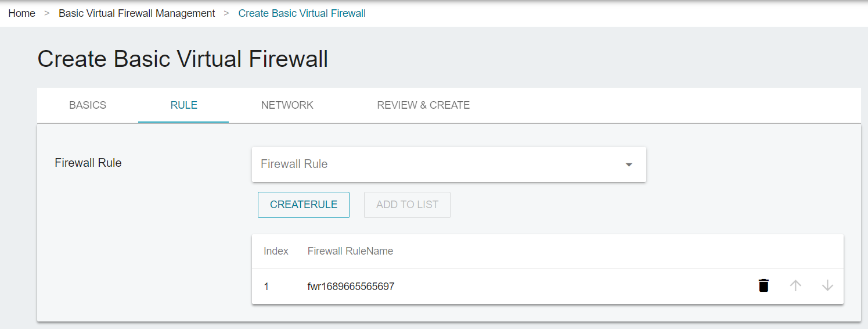
Task: Switch to the BASICS tab
Action: pyautogui.click(x=88, y=105)
